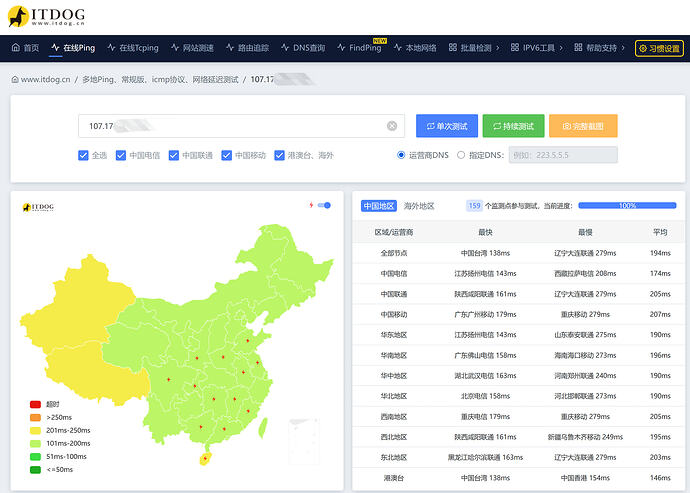
Task: Click 完整截图 full screenshot button
Action: [x=583, y=126]
